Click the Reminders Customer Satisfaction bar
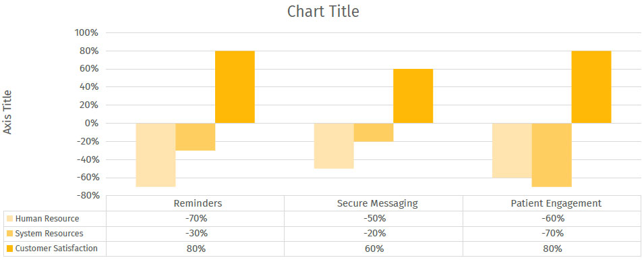This screenshot has width=644, height=260. [x=235, y=87]
